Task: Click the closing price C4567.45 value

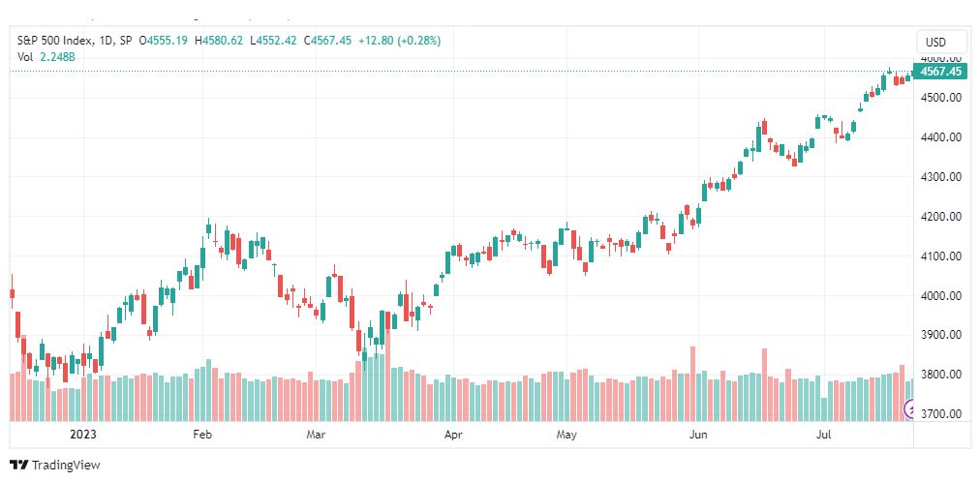Action: (327, 41)
